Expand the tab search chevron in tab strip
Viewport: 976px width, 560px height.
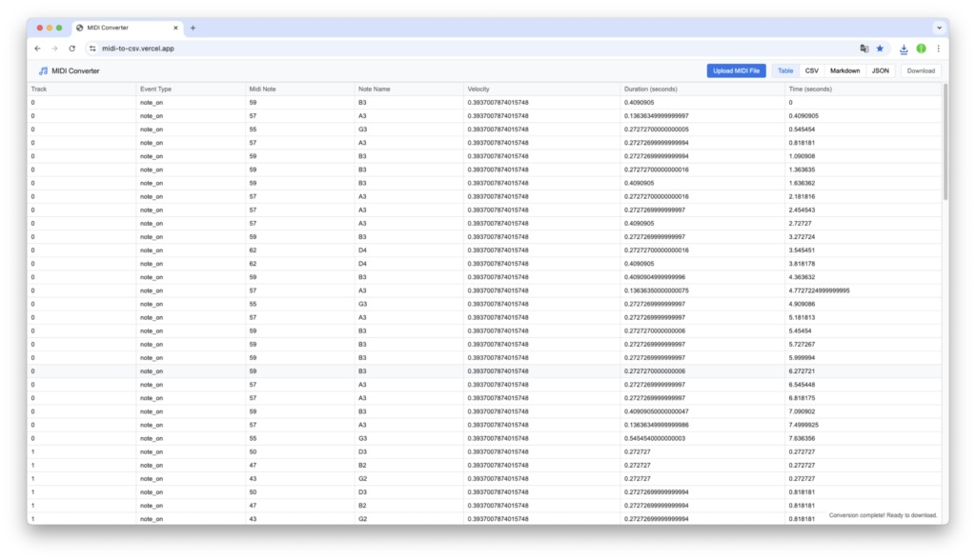pos(937,28)
